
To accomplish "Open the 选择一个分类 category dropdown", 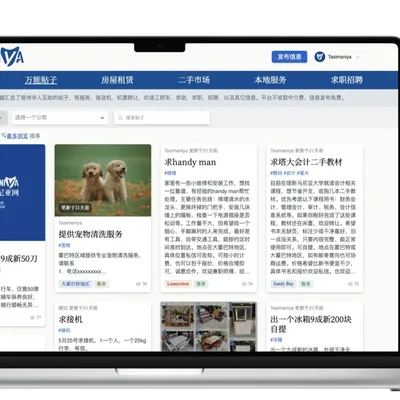I will click(x=60, y=118).
